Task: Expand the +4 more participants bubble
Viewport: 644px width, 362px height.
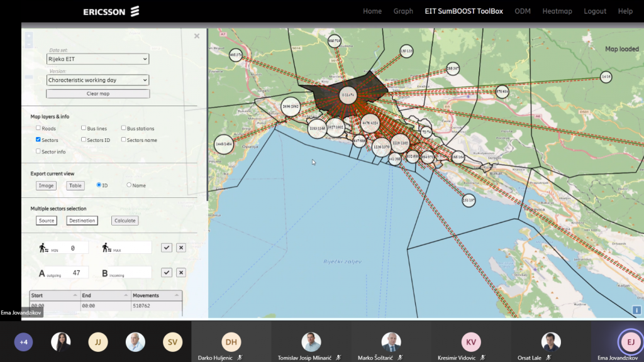Action: coord(23,342)
